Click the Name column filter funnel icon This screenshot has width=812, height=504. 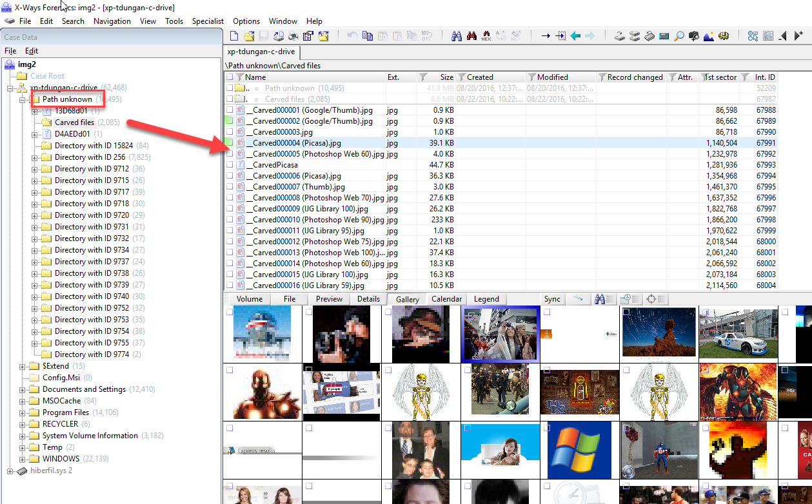(x=240, y=77)
